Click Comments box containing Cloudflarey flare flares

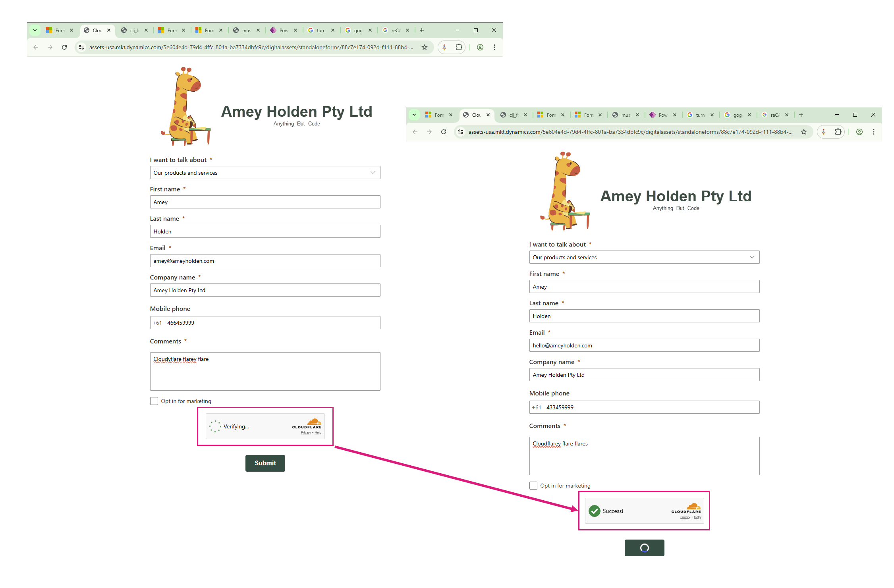pos(644,456)
